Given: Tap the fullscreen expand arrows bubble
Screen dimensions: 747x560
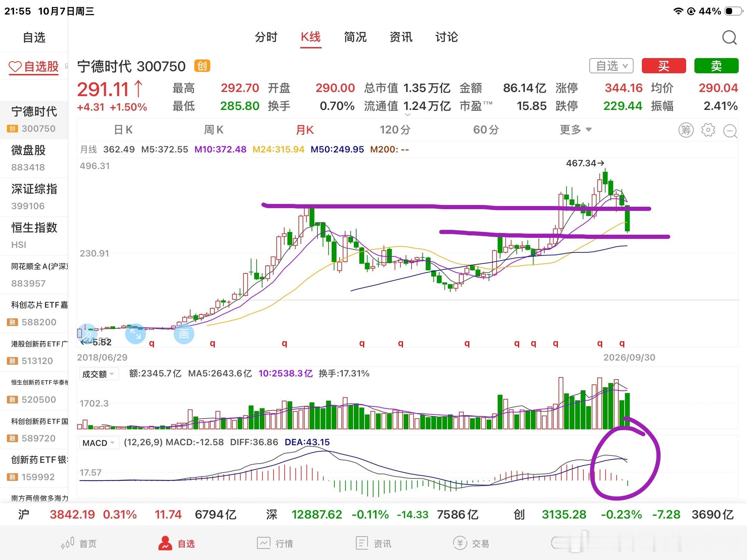Looking at the screenshot, I should coord(135,334).
